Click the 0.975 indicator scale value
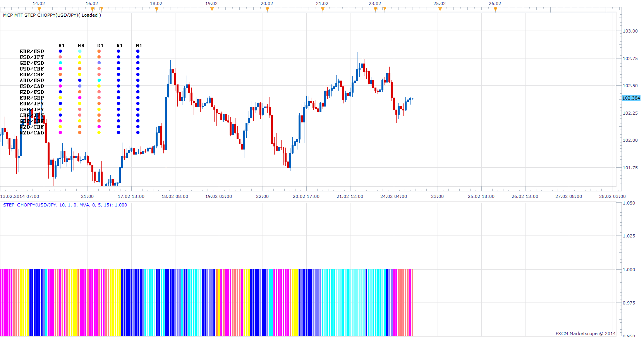 (629, 303)
